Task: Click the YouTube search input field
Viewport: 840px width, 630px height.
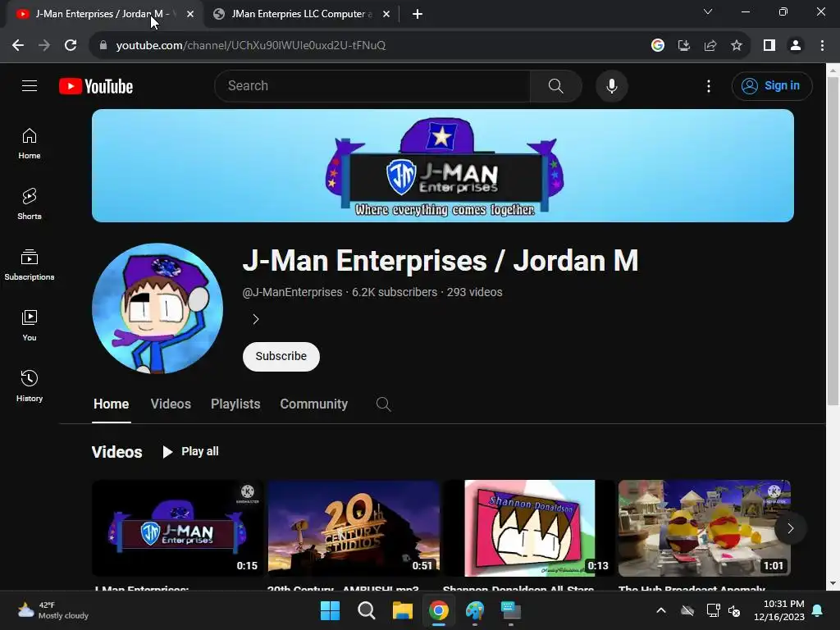Action: click(372, 85)
